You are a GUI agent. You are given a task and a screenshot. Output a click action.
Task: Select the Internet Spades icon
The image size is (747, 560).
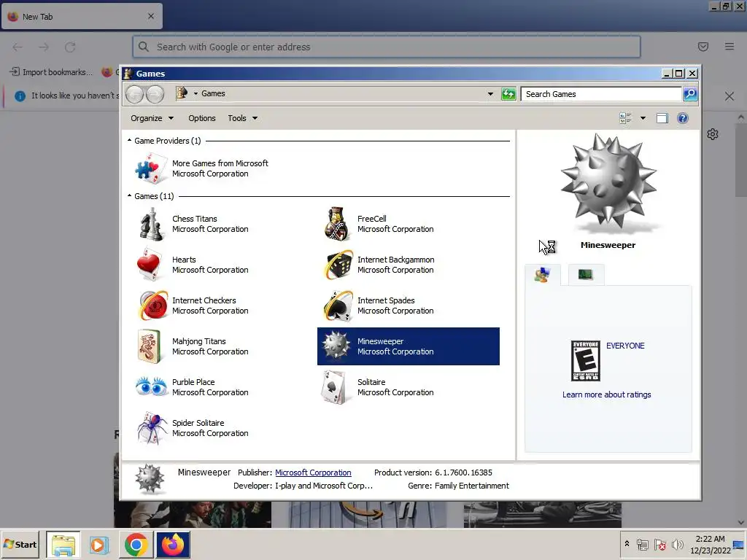(338, 306)
